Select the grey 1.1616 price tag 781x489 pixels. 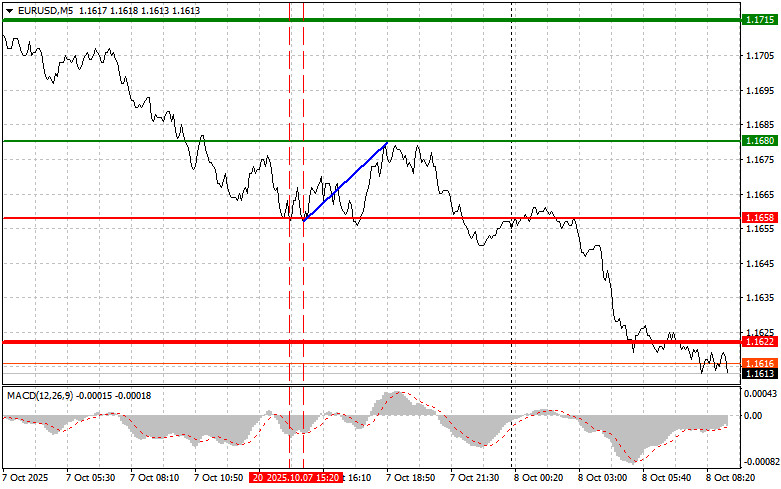point(759,362)
